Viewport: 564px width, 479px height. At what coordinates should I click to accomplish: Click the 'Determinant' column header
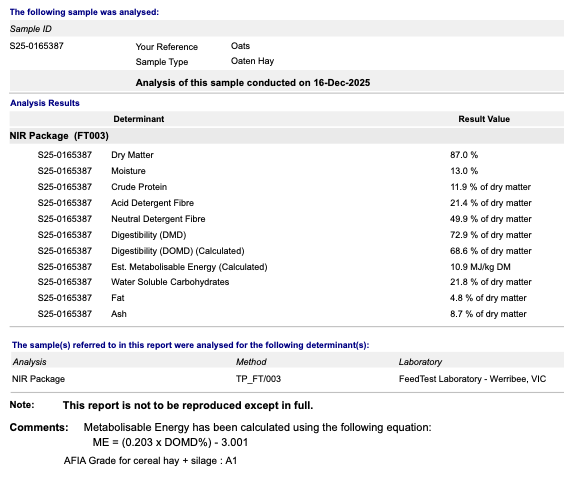(x=138, y=119)
